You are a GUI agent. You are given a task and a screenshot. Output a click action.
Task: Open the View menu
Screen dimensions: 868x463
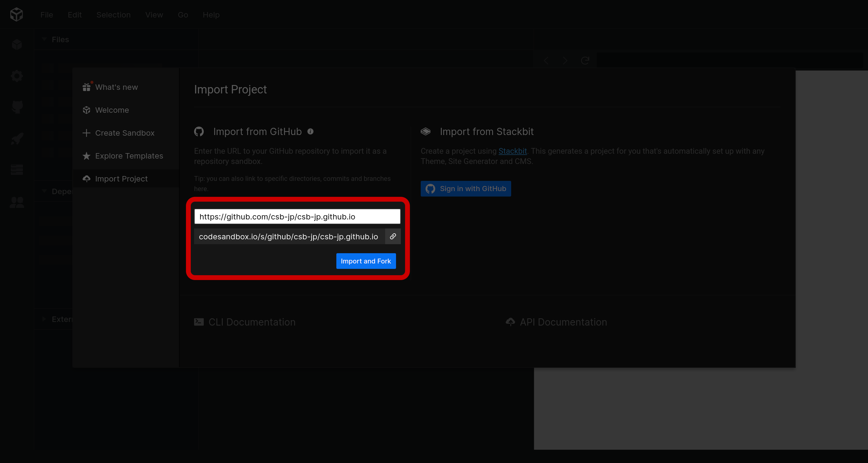pos(154,15)
